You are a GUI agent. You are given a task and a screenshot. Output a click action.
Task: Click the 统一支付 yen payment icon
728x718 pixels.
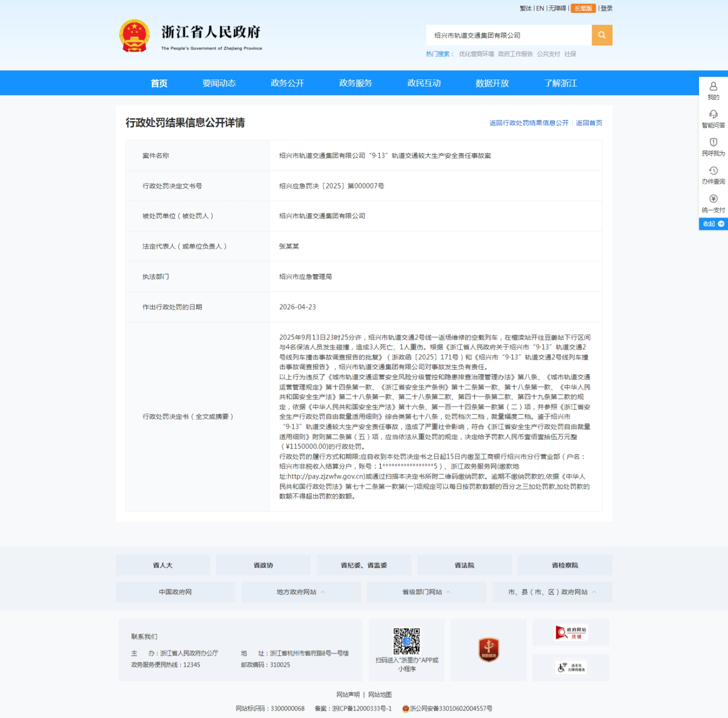click(x=713, y=199)
